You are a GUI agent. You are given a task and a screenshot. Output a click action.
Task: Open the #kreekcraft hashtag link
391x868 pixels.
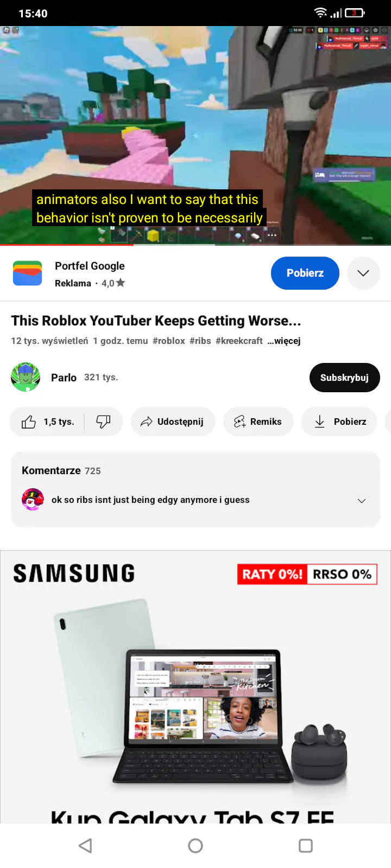point(239,341)
